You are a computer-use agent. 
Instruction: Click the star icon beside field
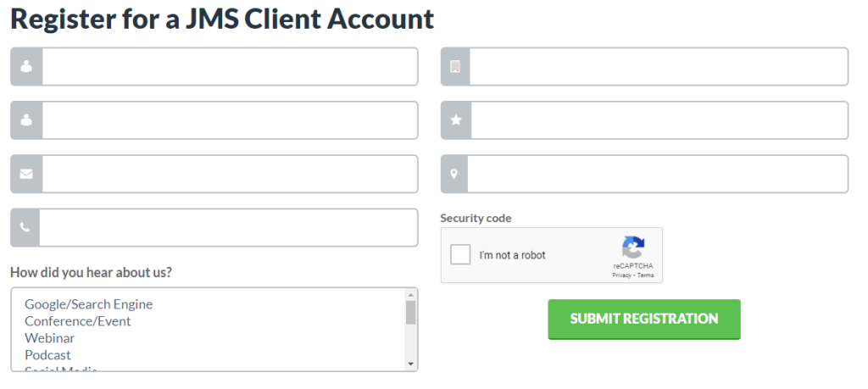click(455, 120)
